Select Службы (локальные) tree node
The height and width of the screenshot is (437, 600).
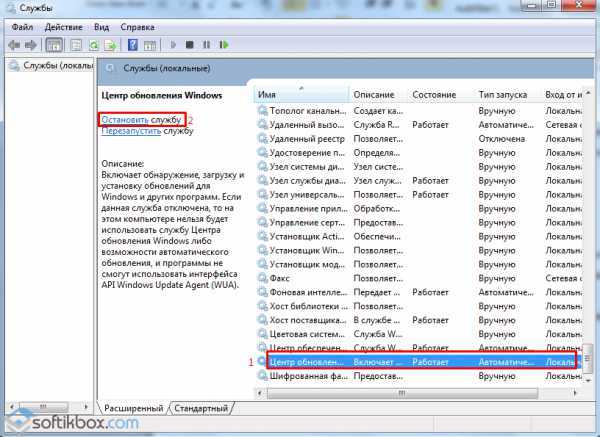(51, 66)
